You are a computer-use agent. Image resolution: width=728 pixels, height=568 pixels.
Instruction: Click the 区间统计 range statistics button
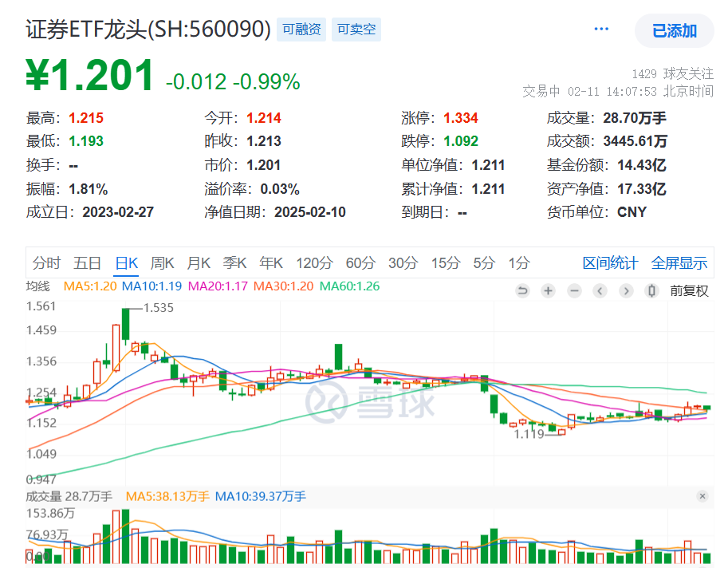click(x=611, y=262)
